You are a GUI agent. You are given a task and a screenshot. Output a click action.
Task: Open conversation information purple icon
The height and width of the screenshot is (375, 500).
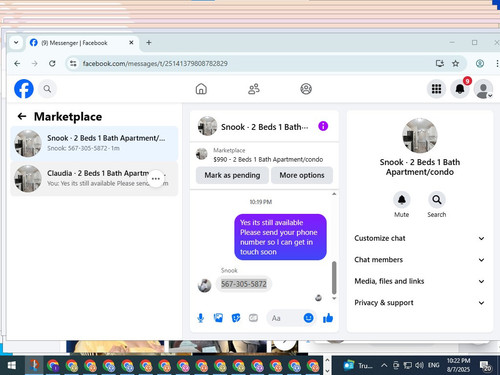(323, 126)
